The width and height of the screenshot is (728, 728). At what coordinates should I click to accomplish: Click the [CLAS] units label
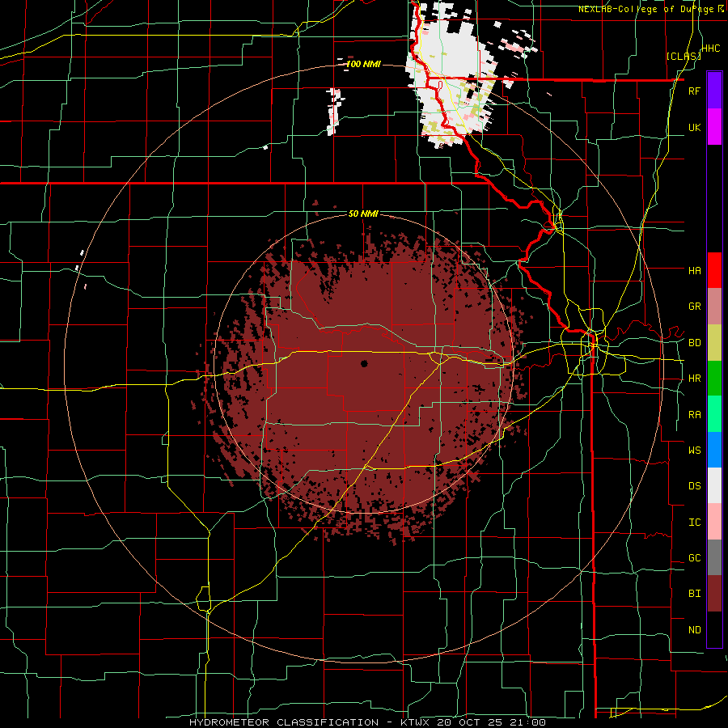(683, 57)
